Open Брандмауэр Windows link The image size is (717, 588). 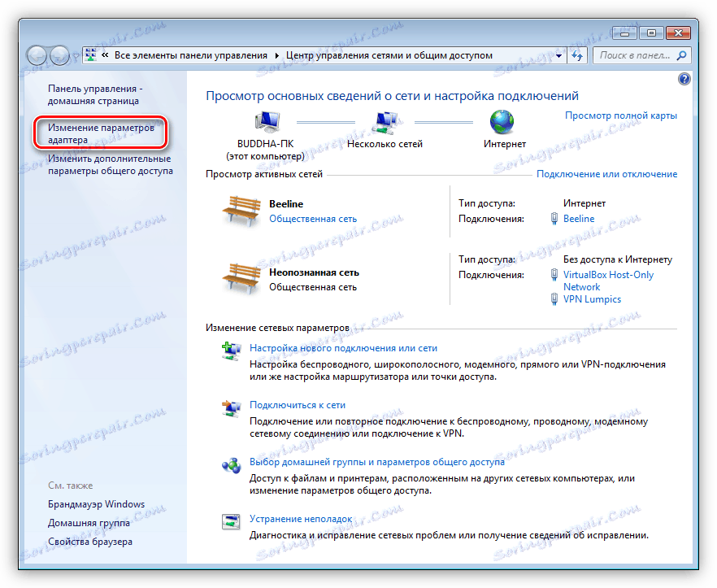96,503
